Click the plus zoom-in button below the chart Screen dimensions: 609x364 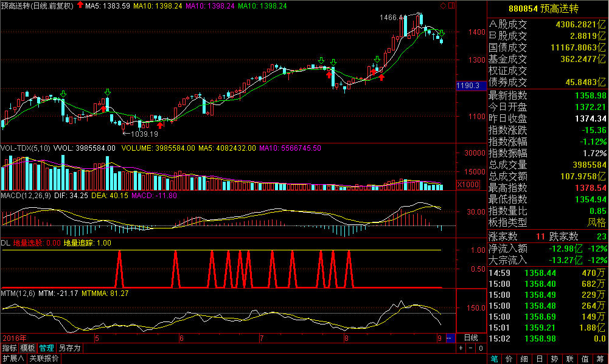click(x=461, y=348)
